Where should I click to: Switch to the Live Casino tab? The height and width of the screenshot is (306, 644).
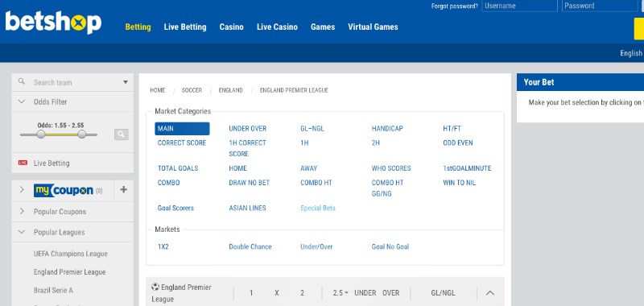click(277, 27)
